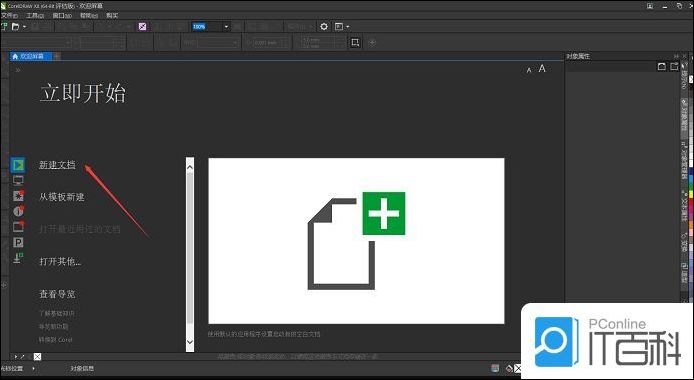Expand the arrow beside the Open folder icon

pyautogui.click(x=24, y=27)
